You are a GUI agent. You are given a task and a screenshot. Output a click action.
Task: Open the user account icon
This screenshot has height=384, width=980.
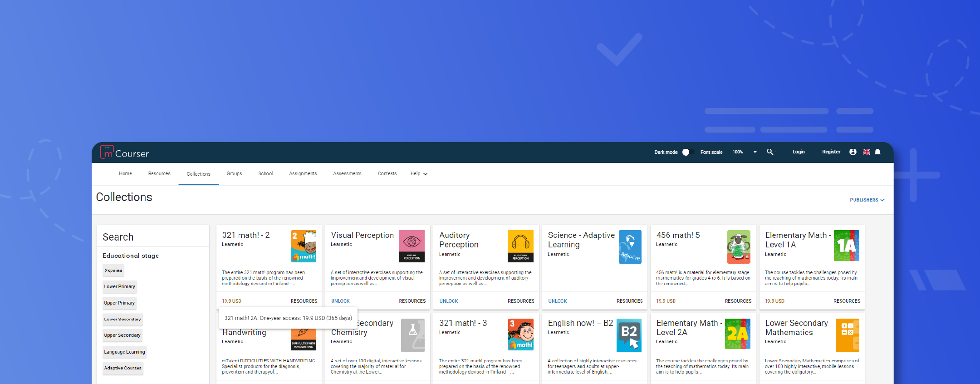[x=853, y=152]
